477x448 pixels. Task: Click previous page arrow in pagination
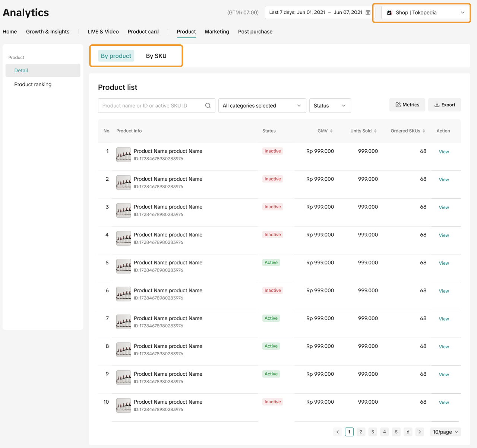[338, 432]
